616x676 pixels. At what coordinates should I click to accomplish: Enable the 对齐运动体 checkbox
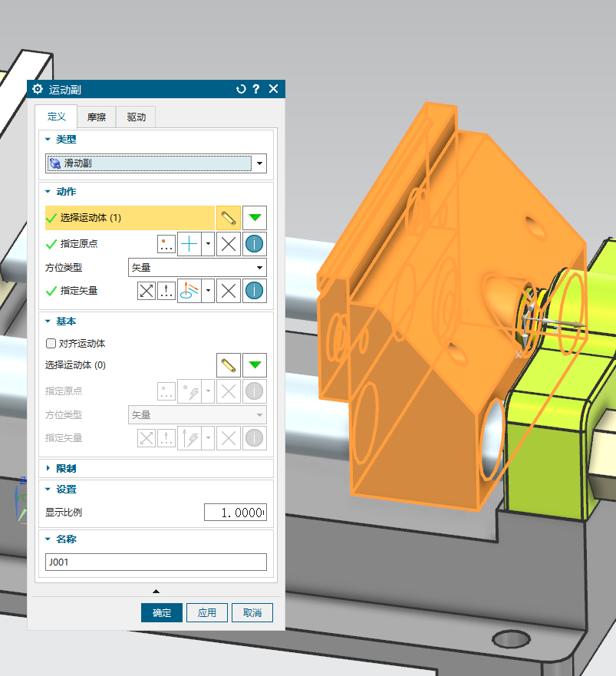coord(51,344)
